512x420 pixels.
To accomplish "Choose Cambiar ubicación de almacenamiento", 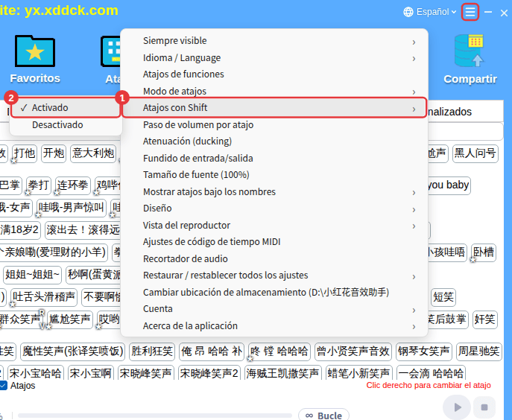I will [274, 292].
